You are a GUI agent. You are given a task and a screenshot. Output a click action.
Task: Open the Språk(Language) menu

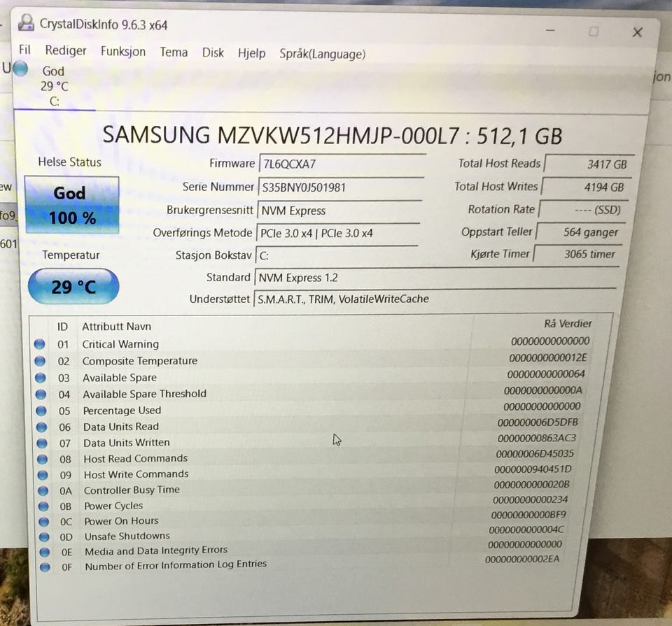322,54
